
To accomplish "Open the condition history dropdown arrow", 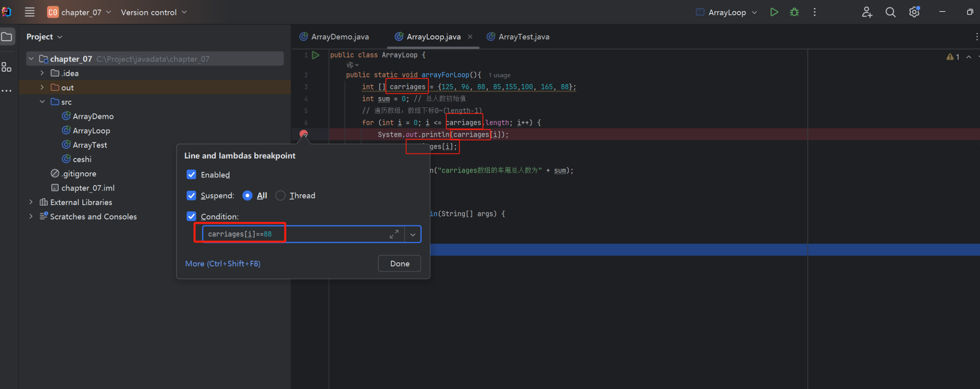I will (413, 234).
